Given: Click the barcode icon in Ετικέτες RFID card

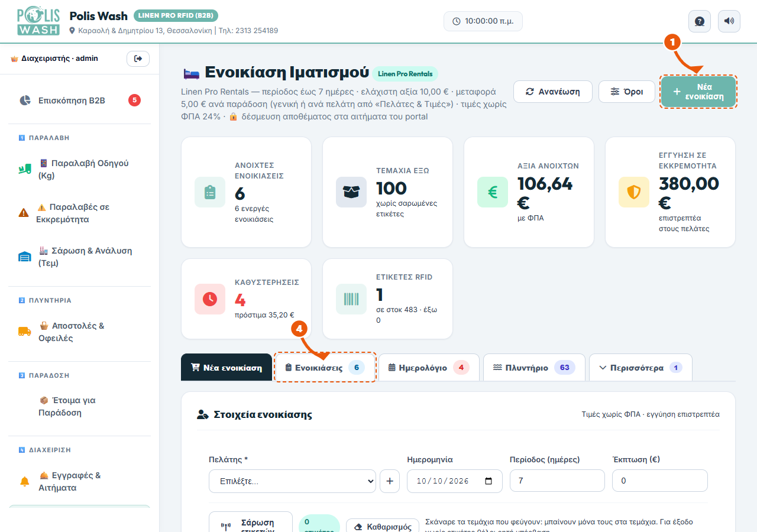Looking at the screenshot, I should [x=351, y=299].
